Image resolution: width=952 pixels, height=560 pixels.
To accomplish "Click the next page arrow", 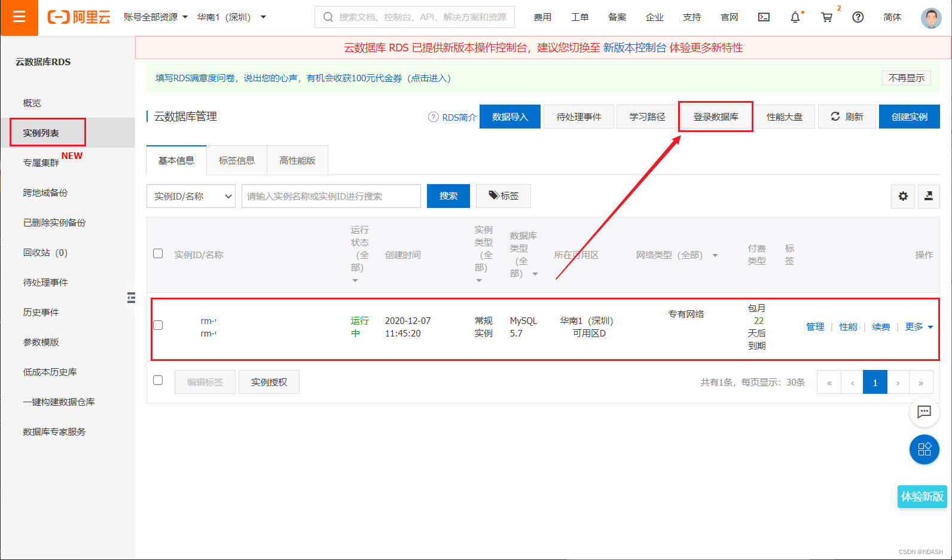I will [x=898, y=382].
